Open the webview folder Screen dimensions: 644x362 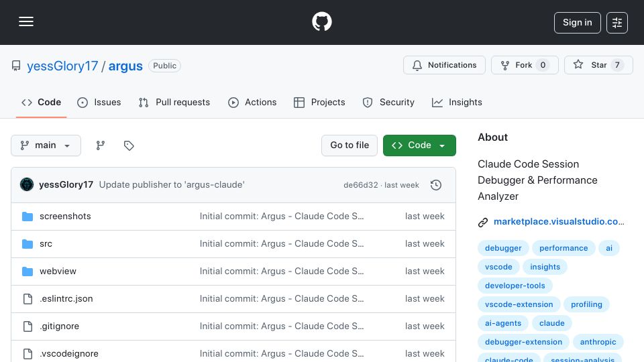click(x=58, y=271)
